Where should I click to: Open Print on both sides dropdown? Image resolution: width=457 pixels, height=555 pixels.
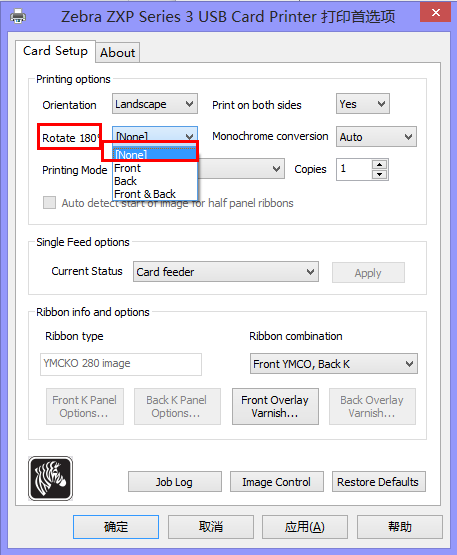point(362,104)
